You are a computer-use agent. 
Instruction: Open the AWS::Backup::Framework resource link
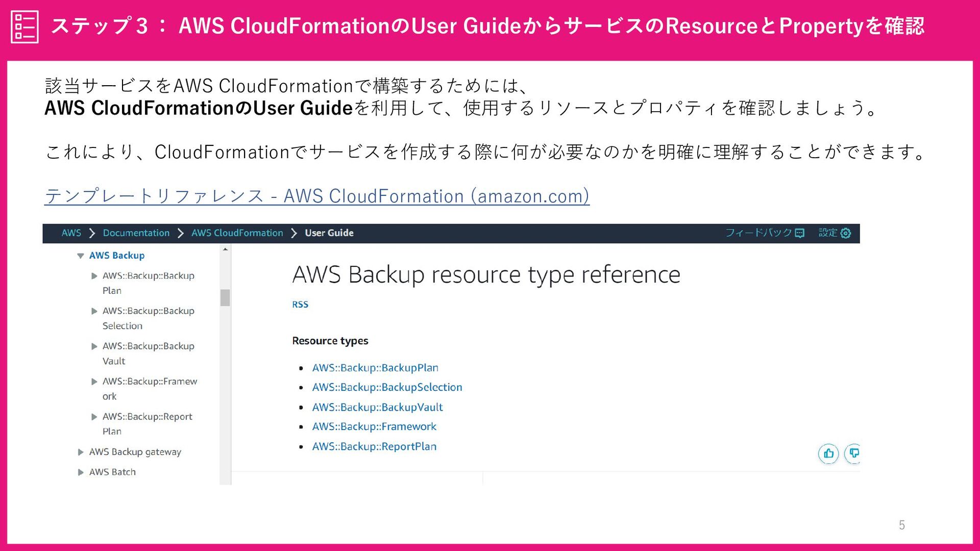[374, 427]
